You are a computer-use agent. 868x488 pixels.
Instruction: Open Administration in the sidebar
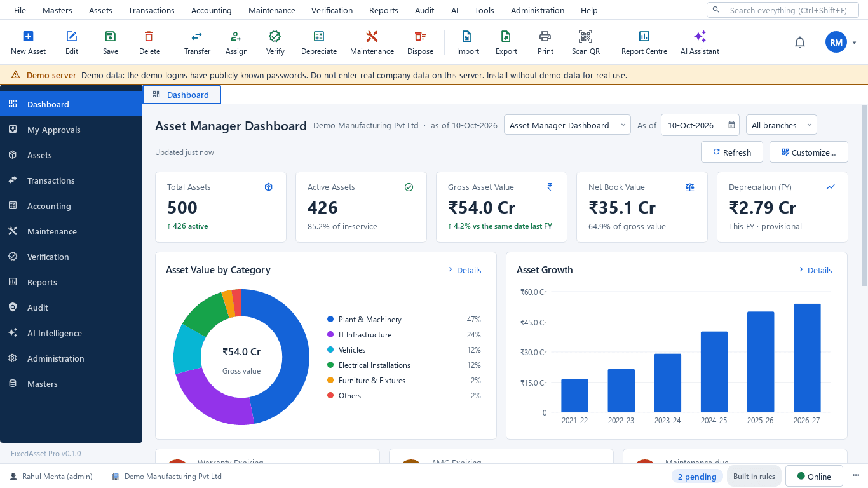pos(71,358)
